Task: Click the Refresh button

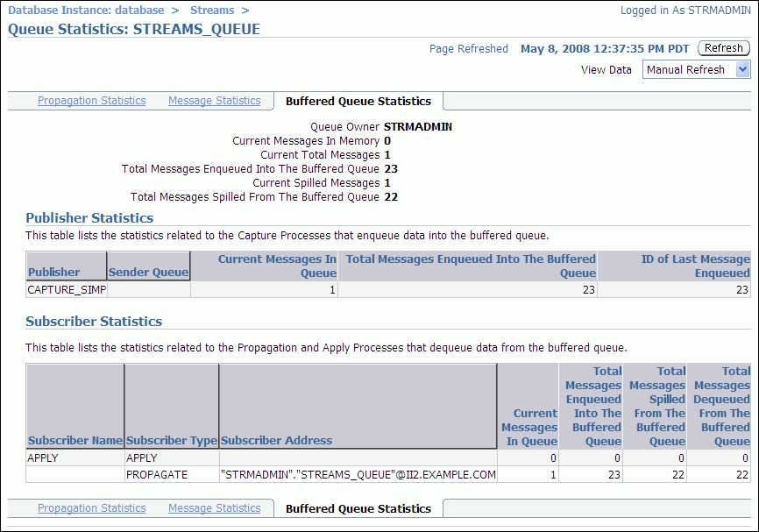Action: click(723, 48)
